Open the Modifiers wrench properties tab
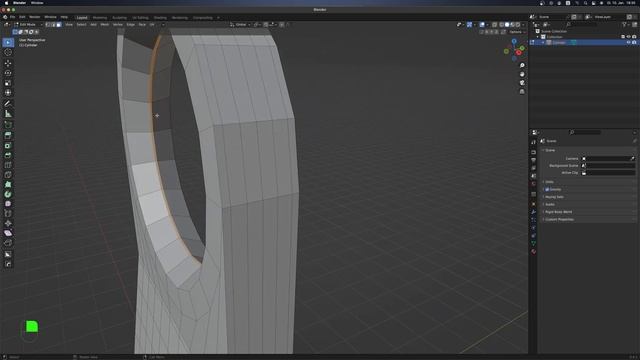The width and height of the screenshot is (640, 360). pos(533,212)
